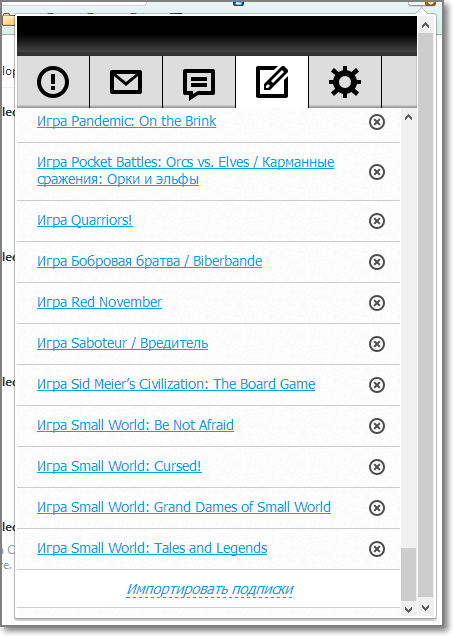Remove the Pocket Battles: Orcs vs. Elves subscription

coord(377,172)
